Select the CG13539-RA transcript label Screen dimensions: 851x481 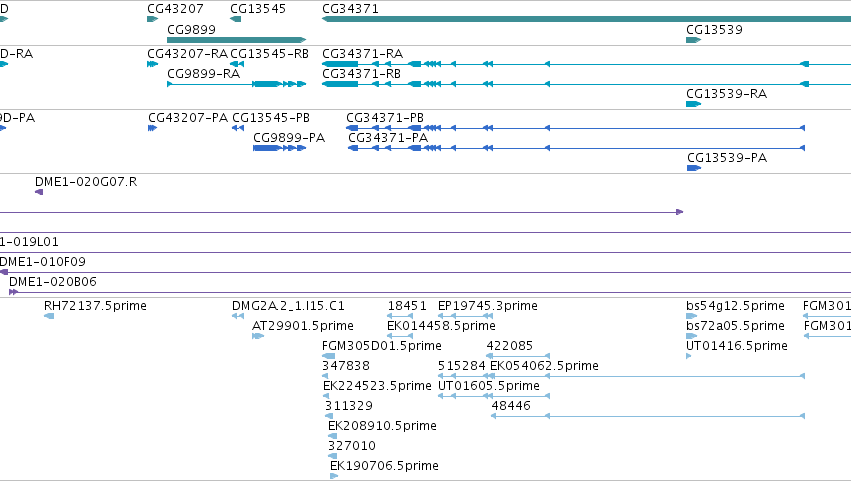point(727,94)
